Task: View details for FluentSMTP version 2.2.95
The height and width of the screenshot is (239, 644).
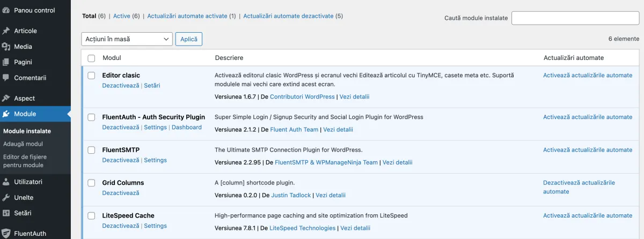Action: 398,162
